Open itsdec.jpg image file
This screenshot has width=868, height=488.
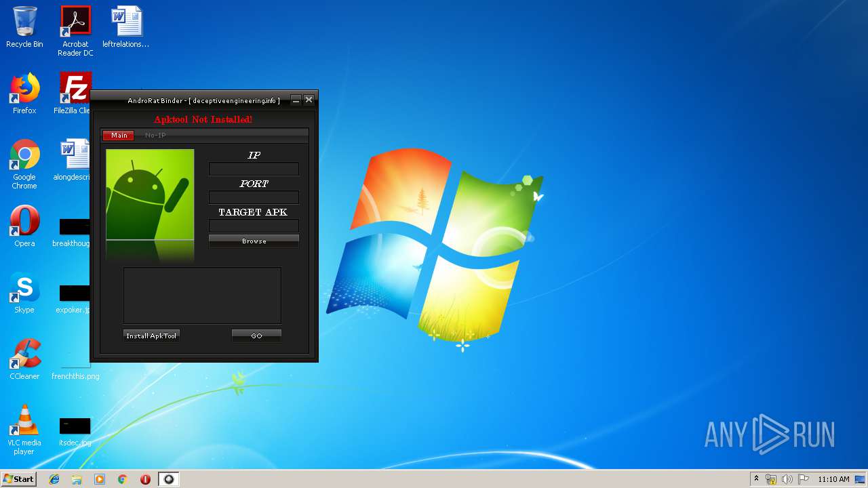click(x=75, y=431)
